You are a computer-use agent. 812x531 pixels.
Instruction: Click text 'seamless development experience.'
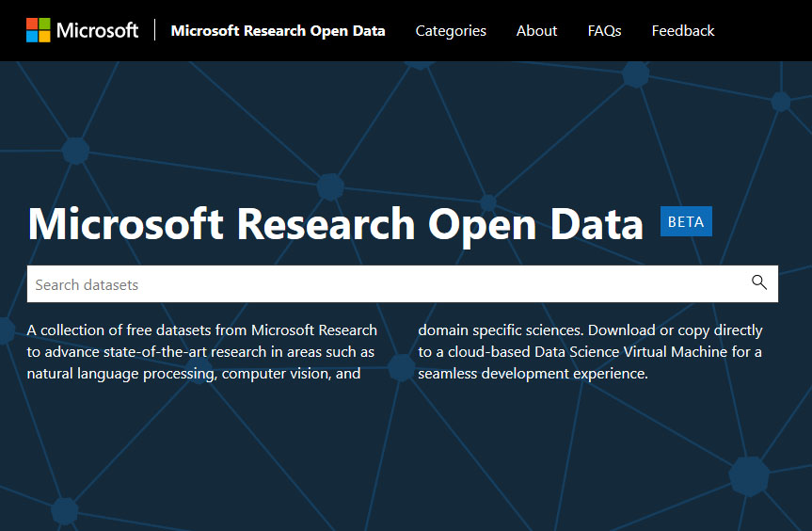(x=533, y=374)
